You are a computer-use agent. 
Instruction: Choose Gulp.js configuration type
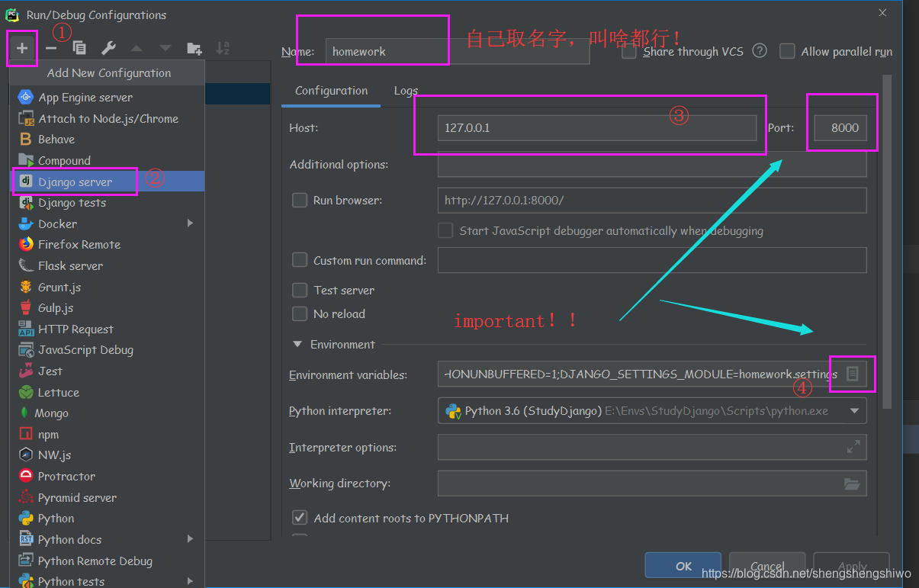point(107,308)
